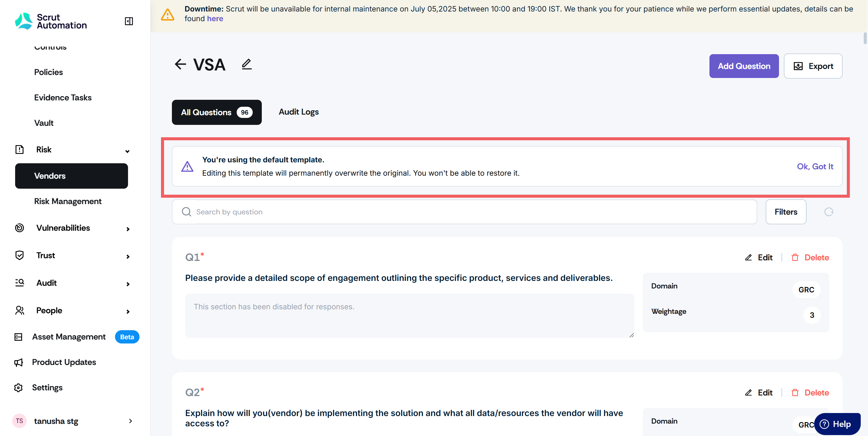This screenshot has width=868, height=436.
Task: Dismiss the notice with Ok, Got It
Action: (815, 166)
